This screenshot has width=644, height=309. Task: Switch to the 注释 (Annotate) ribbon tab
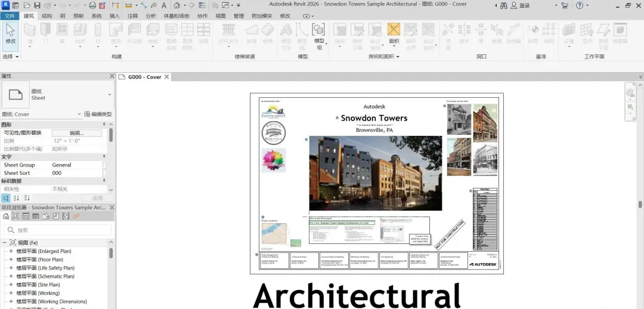click(132, 16)
